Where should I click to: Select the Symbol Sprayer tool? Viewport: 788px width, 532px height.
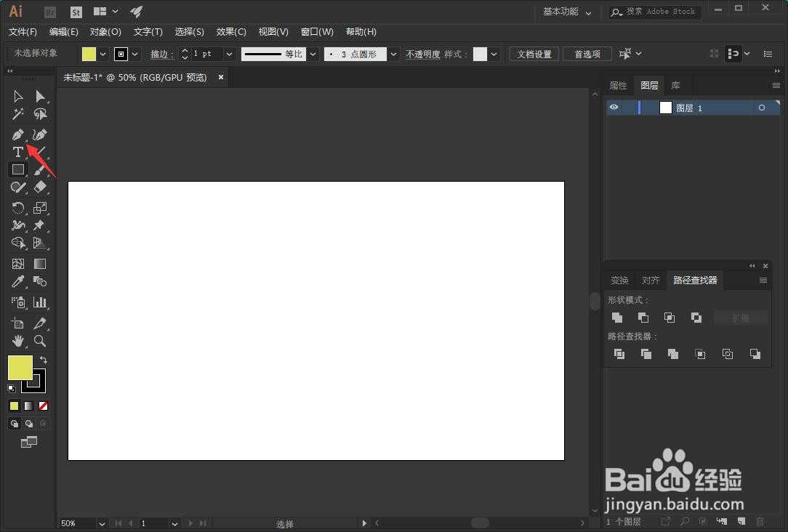18,302
